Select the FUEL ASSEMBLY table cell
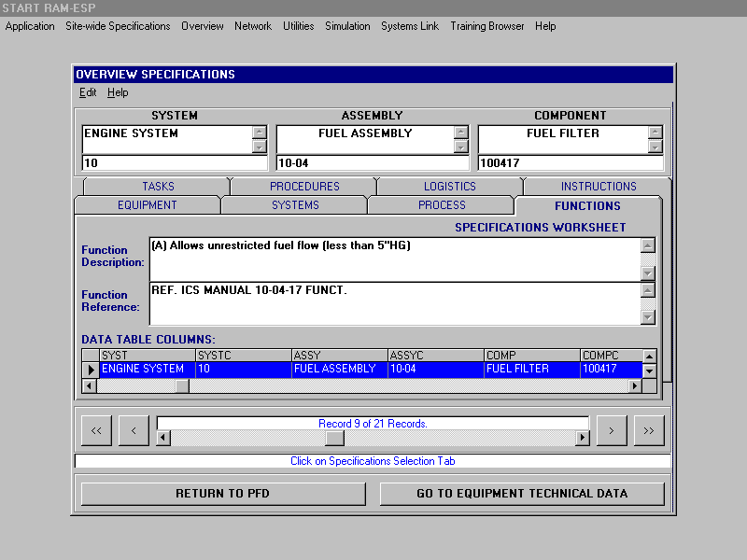747x560 pixels. pyautogui.click(x=340, y=369)
